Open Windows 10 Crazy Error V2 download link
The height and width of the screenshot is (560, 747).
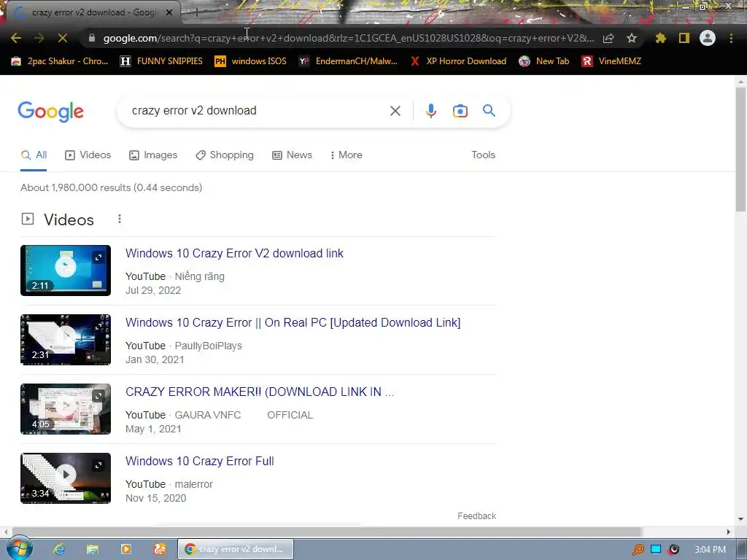click(x=234, y=253)
